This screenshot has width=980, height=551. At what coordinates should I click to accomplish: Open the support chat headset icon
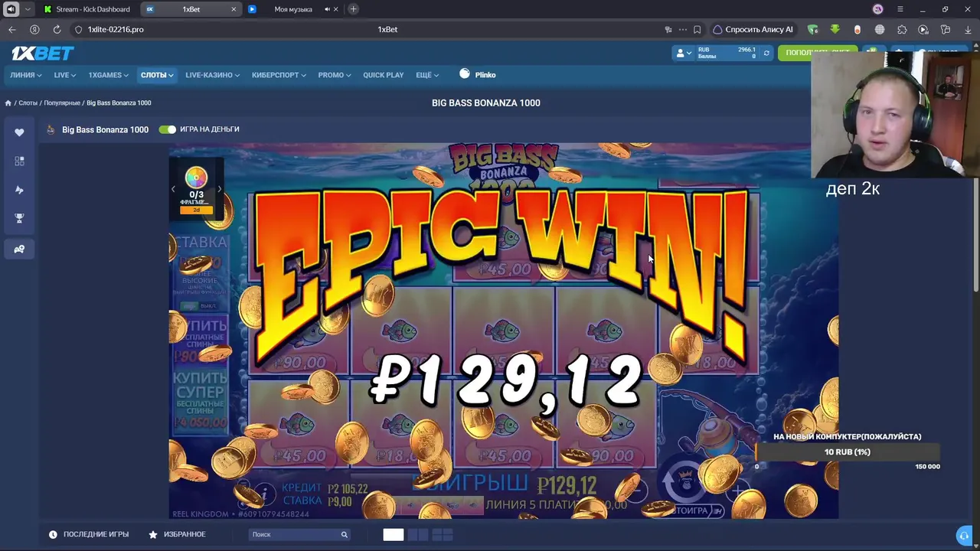tap(964, 535)
